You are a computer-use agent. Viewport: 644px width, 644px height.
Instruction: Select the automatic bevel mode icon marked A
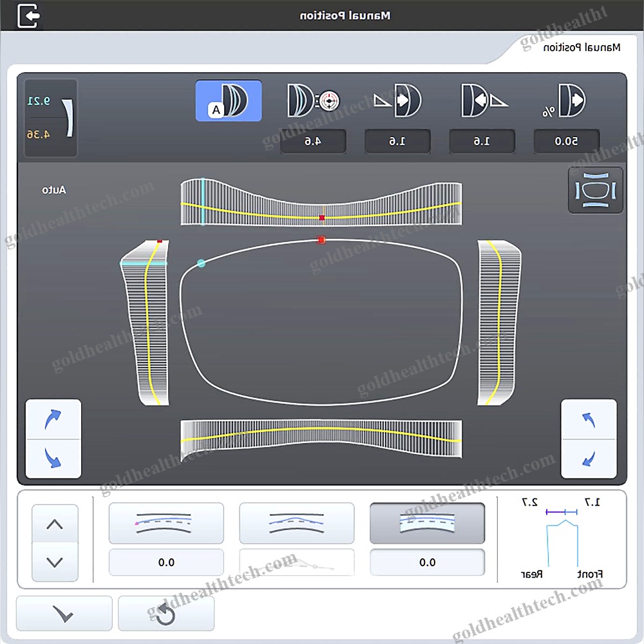coord(229,100)
